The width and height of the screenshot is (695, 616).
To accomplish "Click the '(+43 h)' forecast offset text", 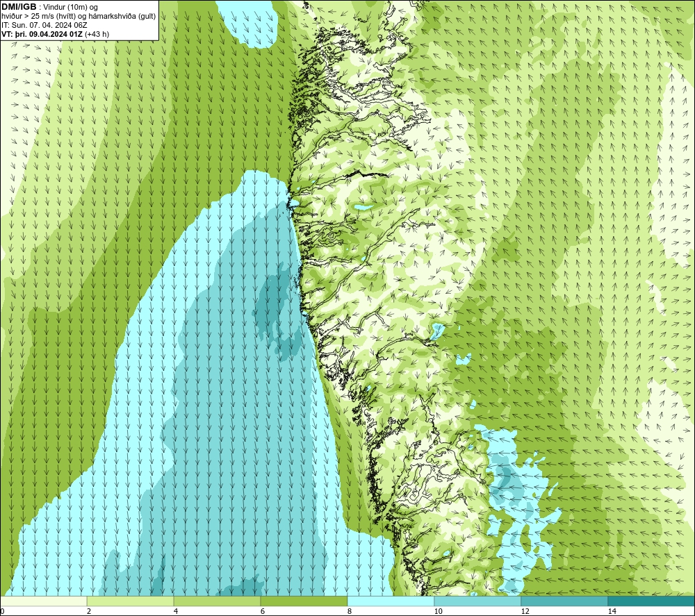I will coord(97,34).
